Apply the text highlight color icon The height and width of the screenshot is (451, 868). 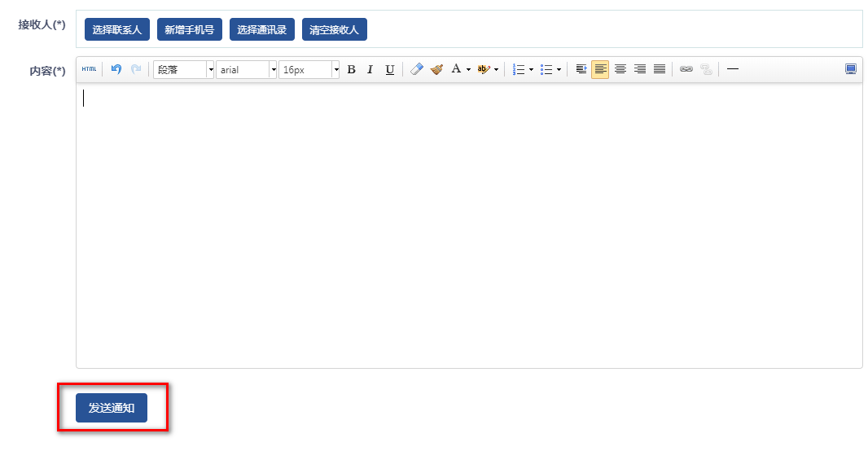(x=484, y=69)
